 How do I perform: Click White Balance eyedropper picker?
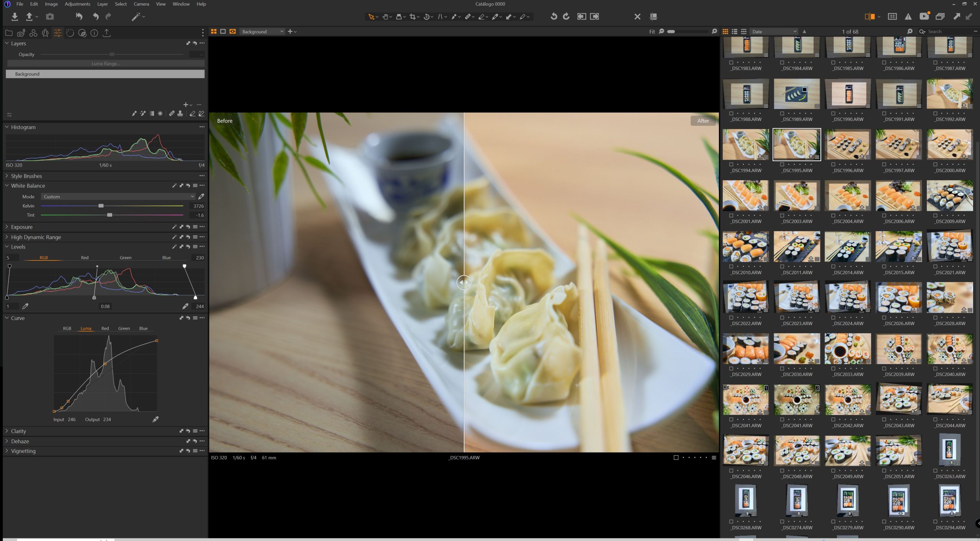tap(201, 196)
